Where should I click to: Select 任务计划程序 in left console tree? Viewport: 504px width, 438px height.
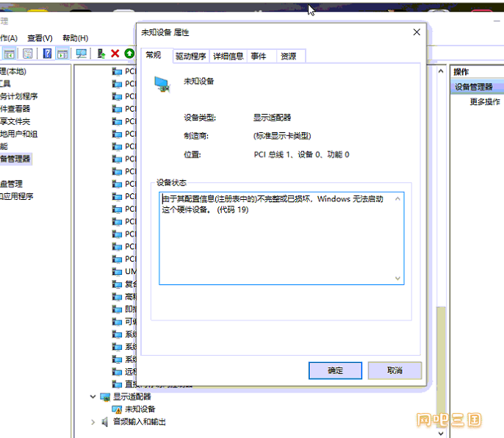(x=18, y=96)
